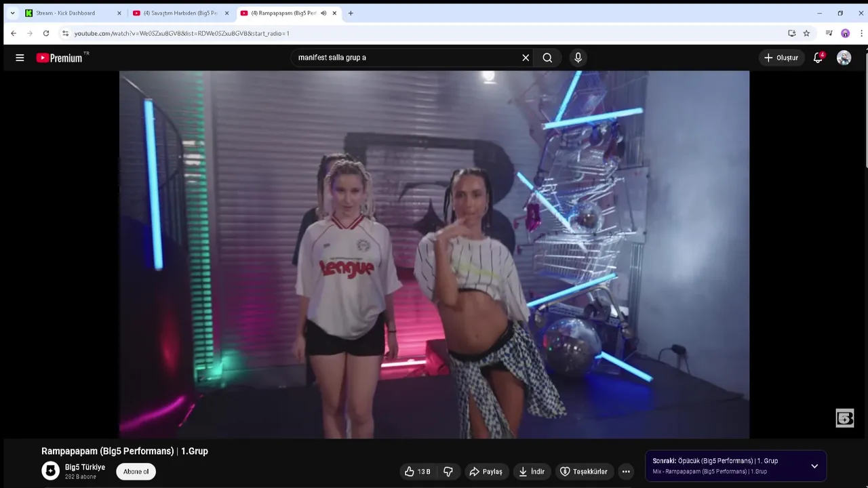This screenshot has height=488, width=868.
Task: Expand the Sonraki mix playlist panel
Action: [814, 466]
